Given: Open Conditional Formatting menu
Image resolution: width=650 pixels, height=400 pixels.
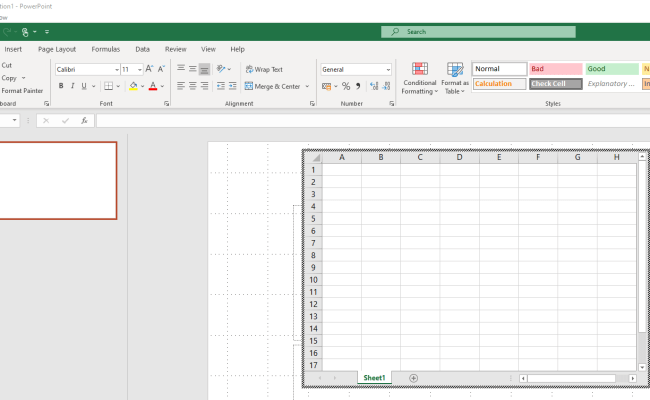Looking at the screenshot, I should [420, 78].
